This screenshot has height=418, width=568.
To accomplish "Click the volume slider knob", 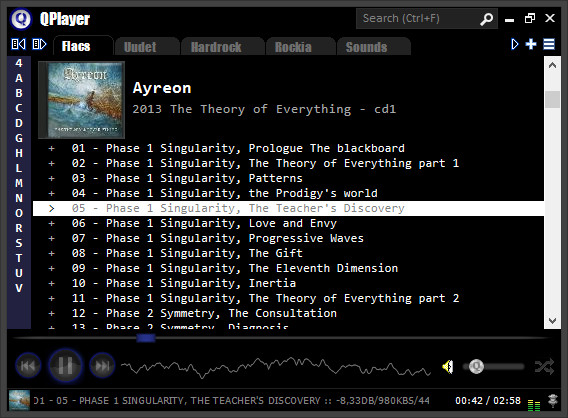I will (476, 367).
